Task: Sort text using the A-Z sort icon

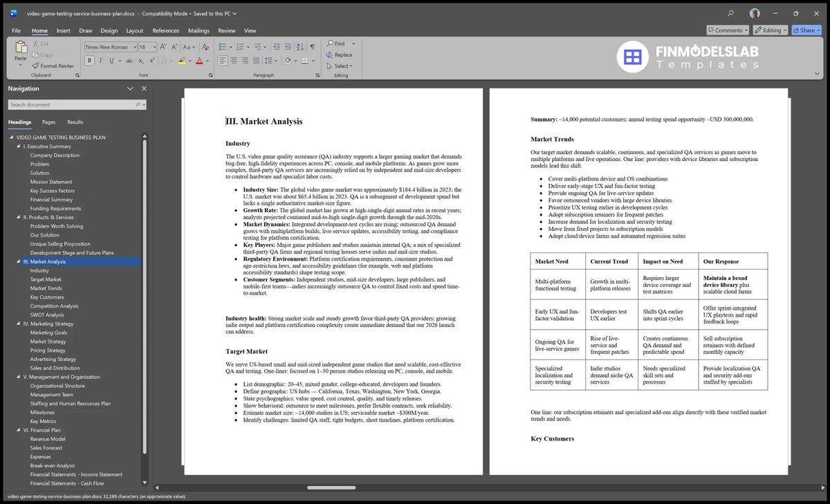Action: tap(301, 47)
